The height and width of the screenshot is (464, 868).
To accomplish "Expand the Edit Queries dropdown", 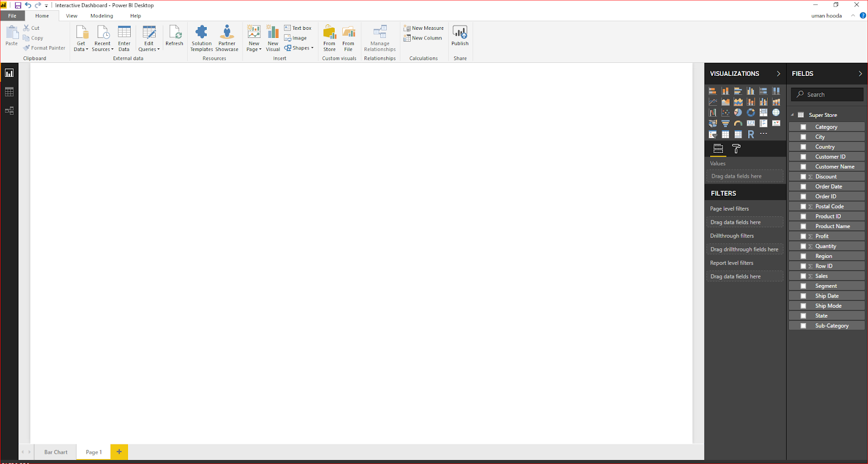I will pos(149,38).
